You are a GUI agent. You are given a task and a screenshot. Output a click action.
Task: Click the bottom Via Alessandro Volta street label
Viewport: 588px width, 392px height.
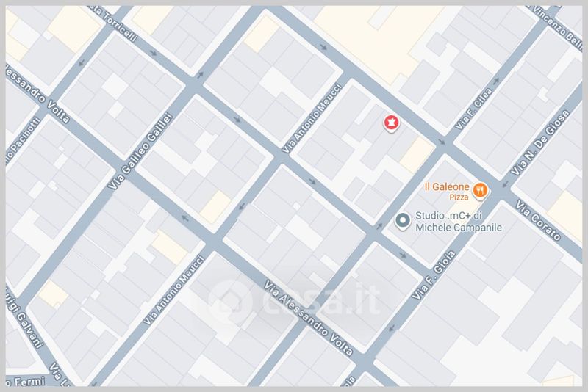309,318
